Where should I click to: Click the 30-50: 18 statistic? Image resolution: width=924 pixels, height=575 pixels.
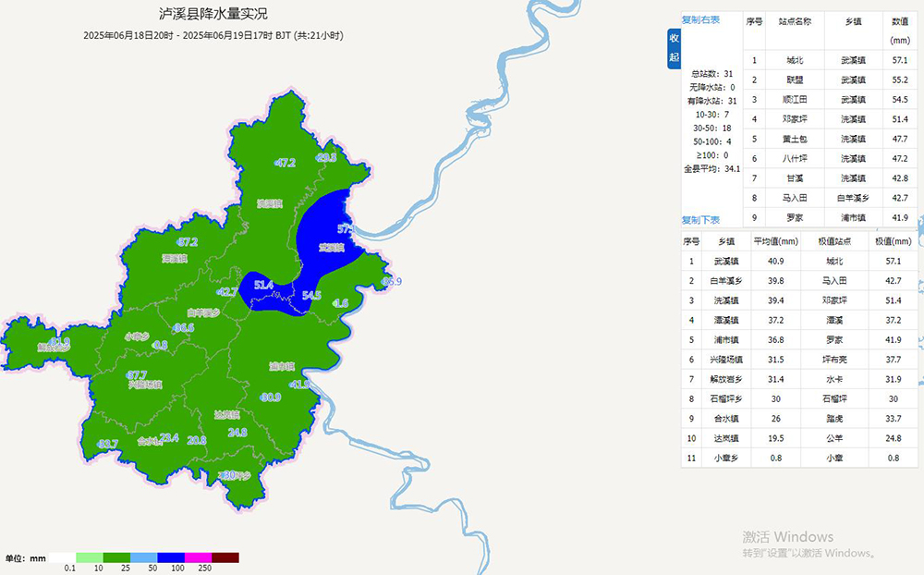[x=711, y=128]
